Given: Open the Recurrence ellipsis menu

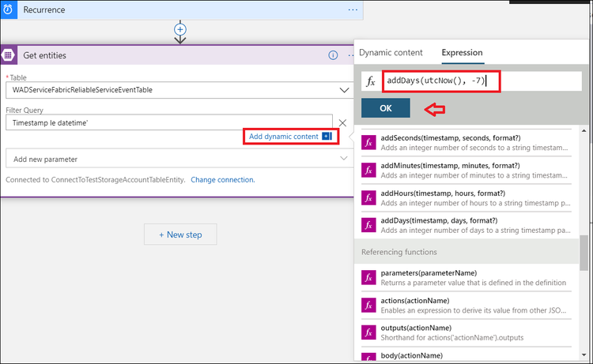Looking at the screenshot, I should pos(353,9).
